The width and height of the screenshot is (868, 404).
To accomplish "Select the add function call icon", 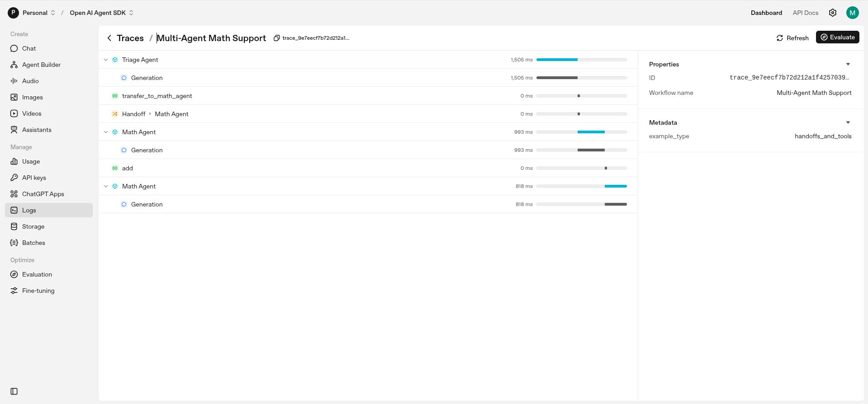I will tap(115, 168).
